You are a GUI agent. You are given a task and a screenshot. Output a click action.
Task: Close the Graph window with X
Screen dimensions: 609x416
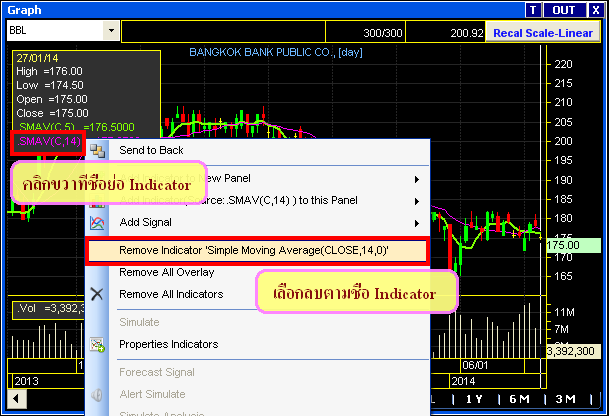point(595,10)
